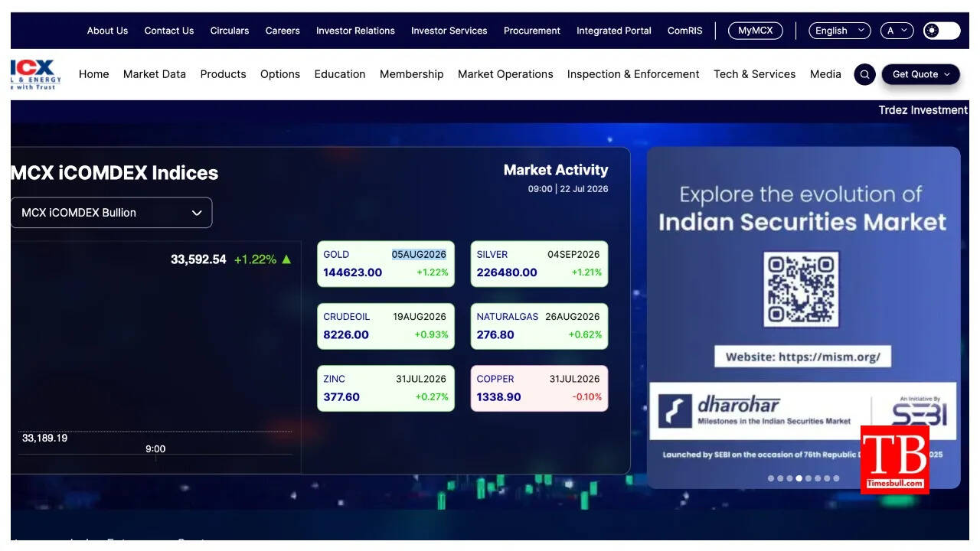Click the Circulars link

tap(230, 31)
